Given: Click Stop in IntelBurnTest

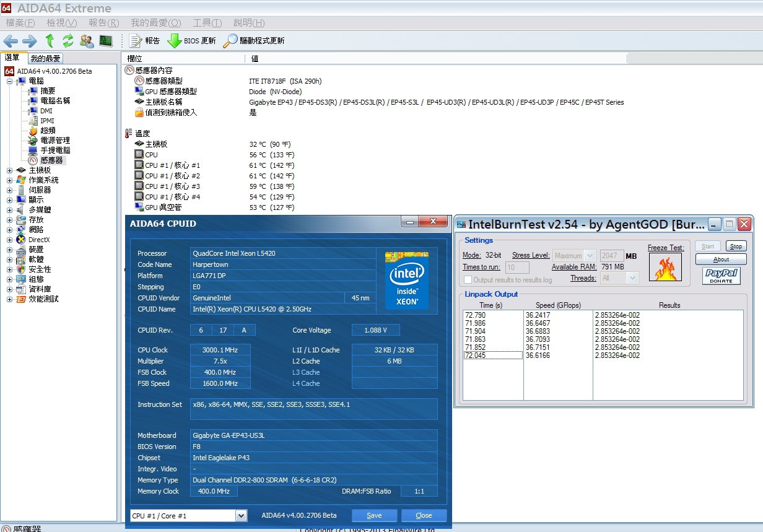Looking at the screenshot, I should (735, 246).
